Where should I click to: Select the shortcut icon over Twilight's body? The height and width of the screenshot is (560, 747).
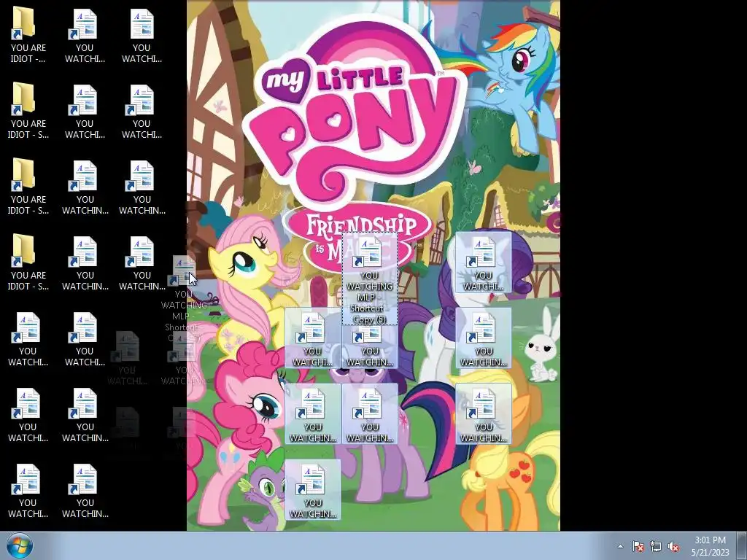coord(370,414)
